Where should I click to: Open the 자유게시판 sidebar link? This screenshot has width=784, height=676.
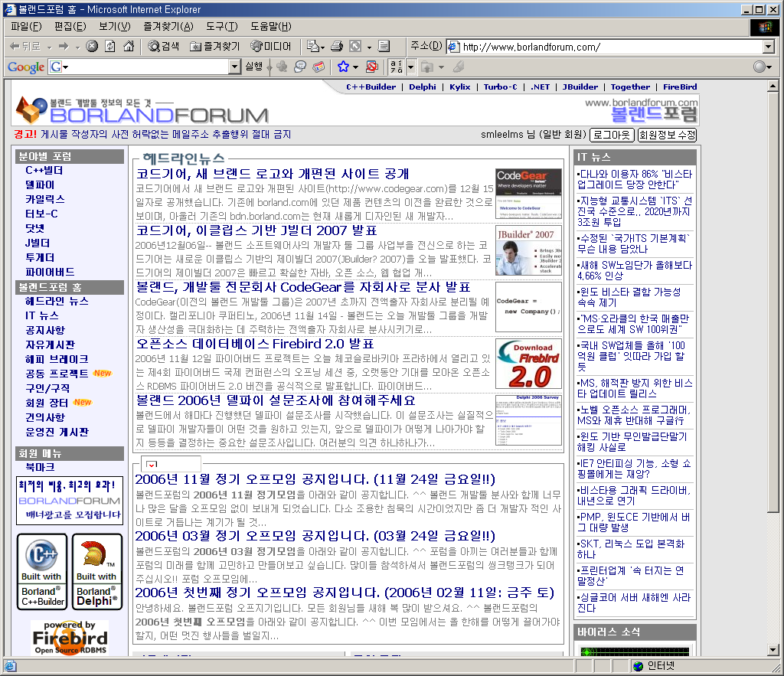click(50, 345)
